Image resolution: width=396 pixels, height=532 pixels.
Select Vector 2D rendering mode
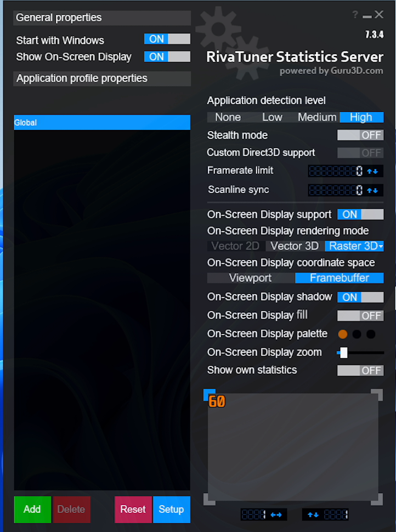(x=235, y=246)
